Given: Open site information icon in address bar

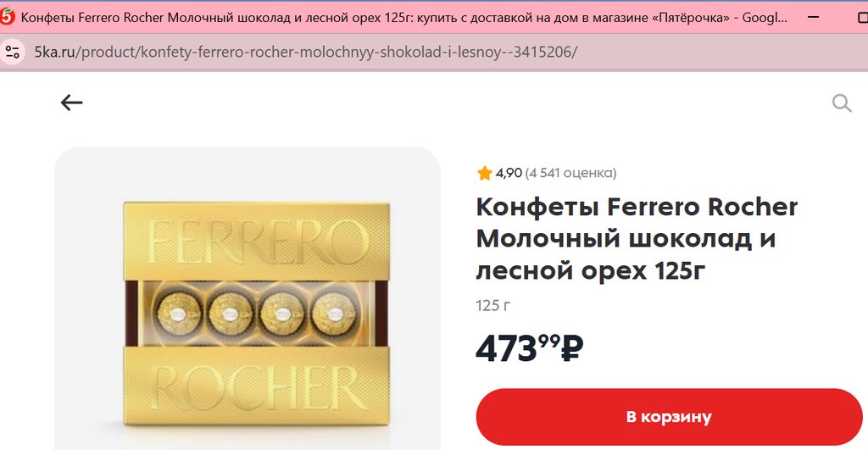Looking at the screenshot, I should (x=13, y=52).
